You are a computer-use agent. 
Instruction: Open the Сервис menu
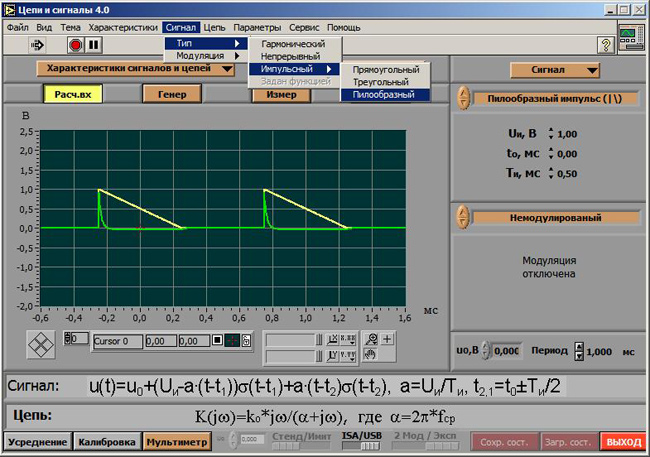(x=304, y=28)
